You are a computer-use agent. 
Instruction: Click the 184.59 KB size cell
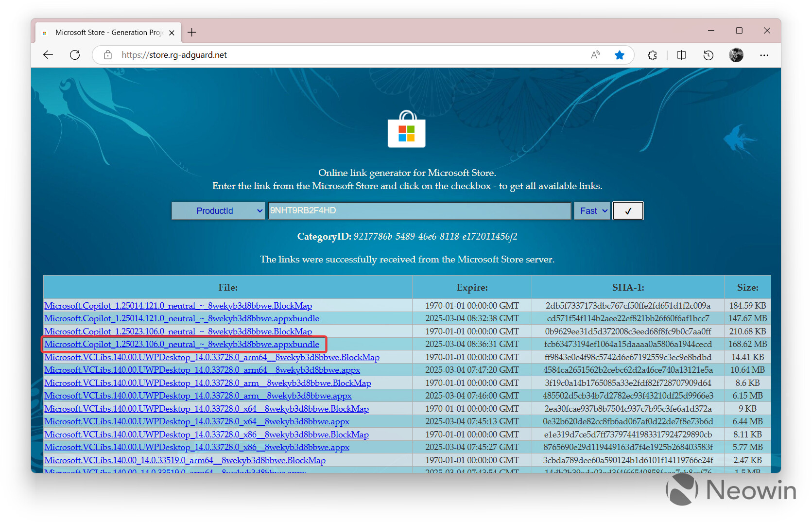pyautogui.click(x=747, y=306)
